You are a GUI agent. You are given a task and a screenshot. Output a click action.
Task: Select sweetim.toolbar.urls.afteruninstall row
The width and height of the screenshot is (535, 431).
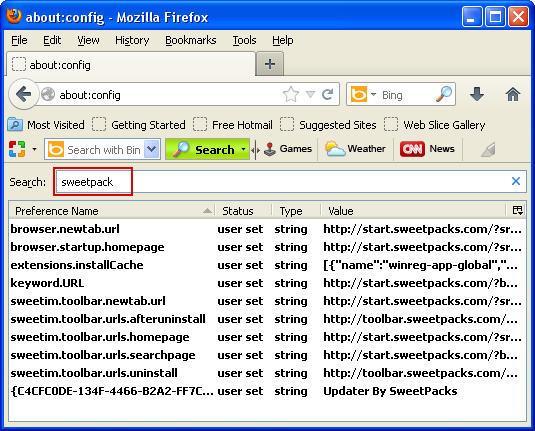[x=267, y=319]
